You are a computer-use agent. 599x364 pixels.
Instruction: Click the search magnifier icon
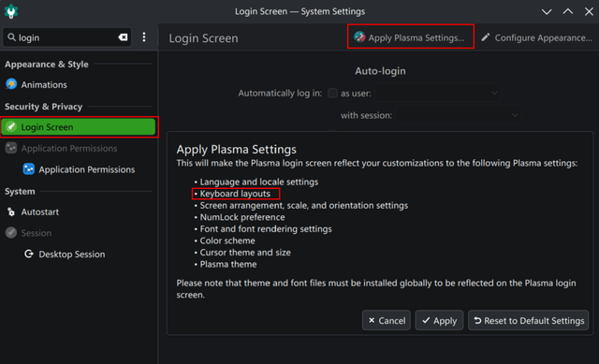tap(12, 37)
